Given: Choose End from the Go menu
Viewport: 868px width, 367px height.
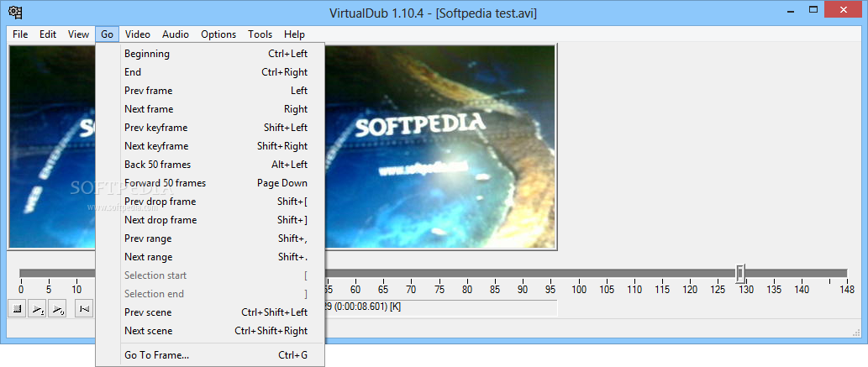Looking at the screenshot, I should 210,72.
